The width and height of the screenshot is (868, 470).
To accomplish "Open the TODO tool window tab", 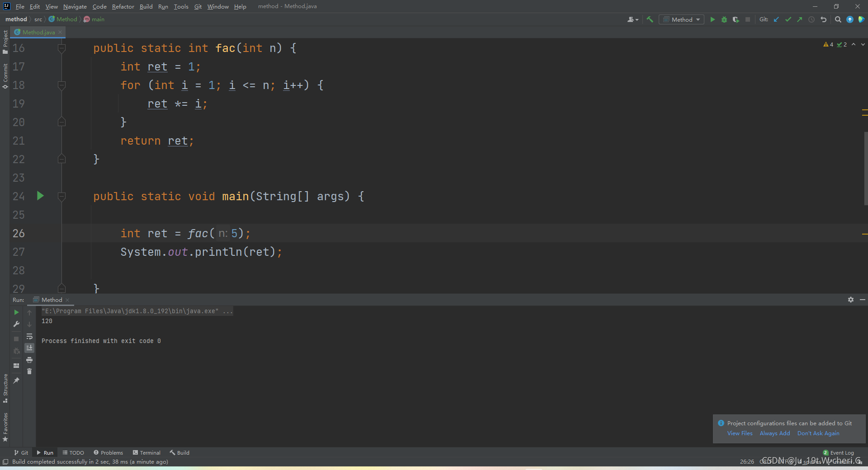I will pyautogui.click(x=73, y=452).
